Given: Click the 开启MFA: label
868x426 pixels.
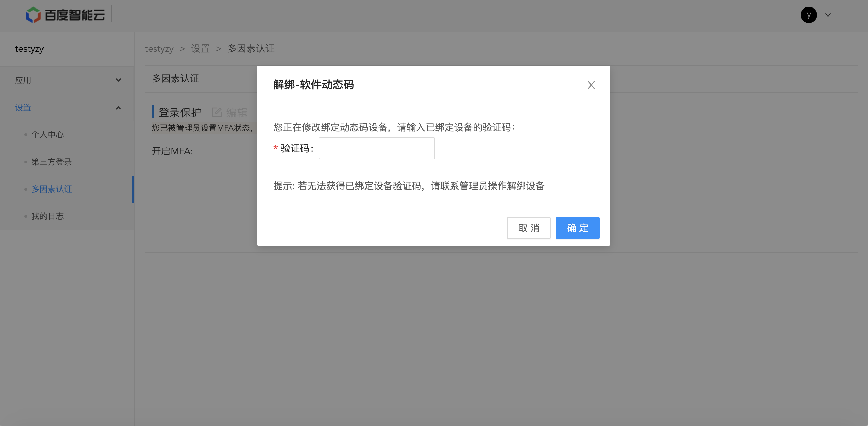Looking at the screenshot, I should coord(172,151).
